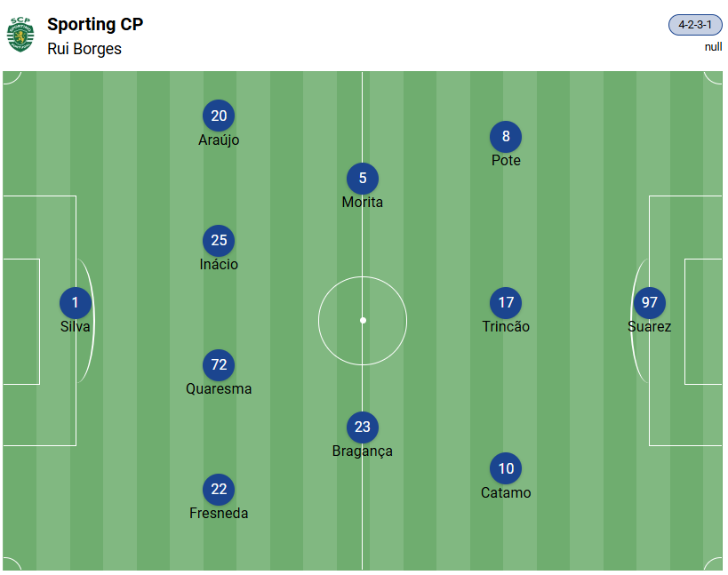Select striker Suarez's number 97 marker
Viewport: 728px width, 575px height.
point(650,303)
